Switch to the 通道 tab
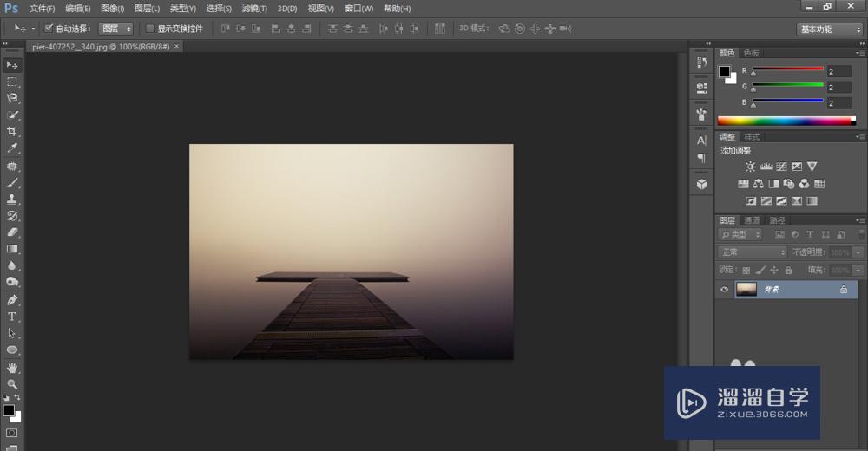 pyautogui.click(x=752, y=220)
